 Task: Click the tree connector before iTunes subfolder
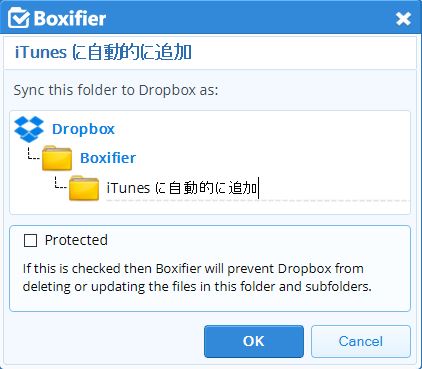[x=61, y=183]
